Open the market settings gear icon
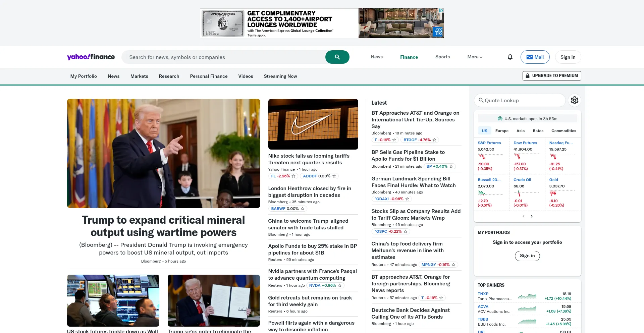This screenshot has height=333, width=644. [x=575, y=100]
